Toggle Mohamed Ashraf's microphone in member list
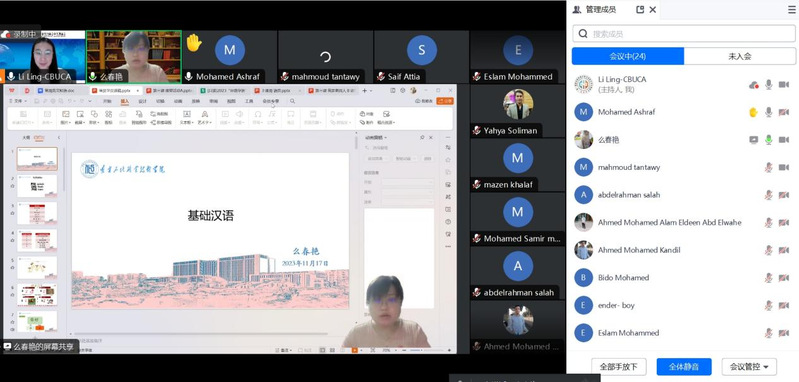Viewport: 799px width, 382px height. (x=768, y=112)
